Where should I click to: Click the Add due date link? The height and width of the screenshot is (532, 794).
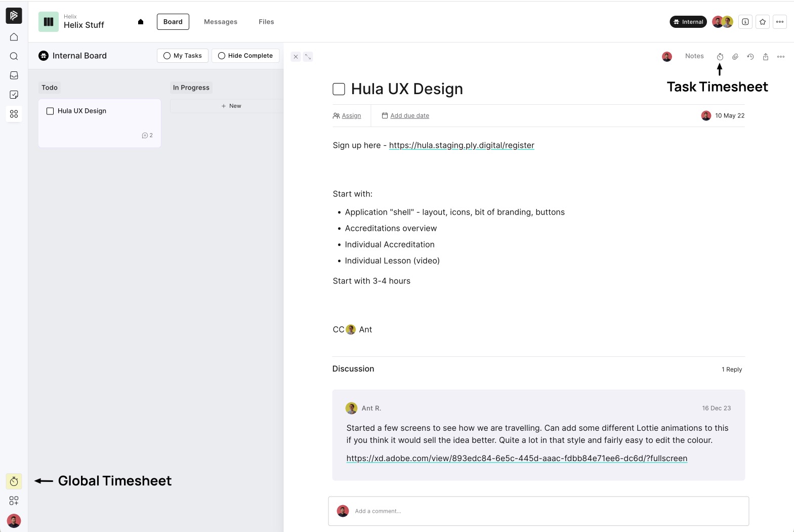[x=409, y=116]
